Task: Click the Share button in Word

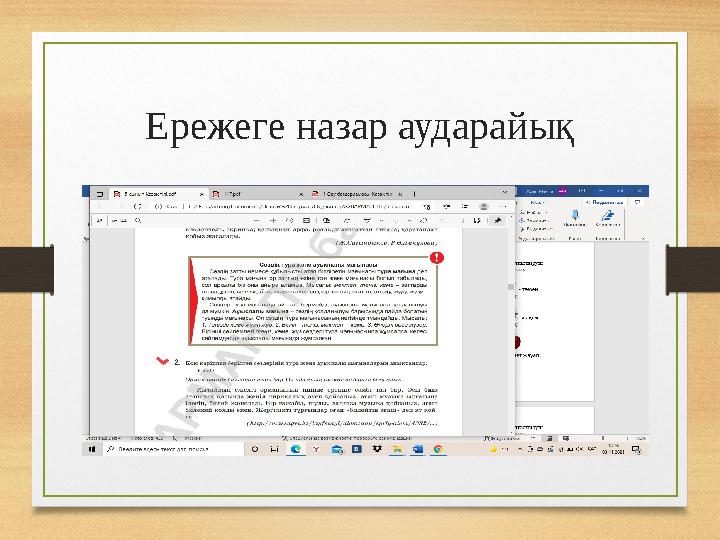Action: point(604,202)
